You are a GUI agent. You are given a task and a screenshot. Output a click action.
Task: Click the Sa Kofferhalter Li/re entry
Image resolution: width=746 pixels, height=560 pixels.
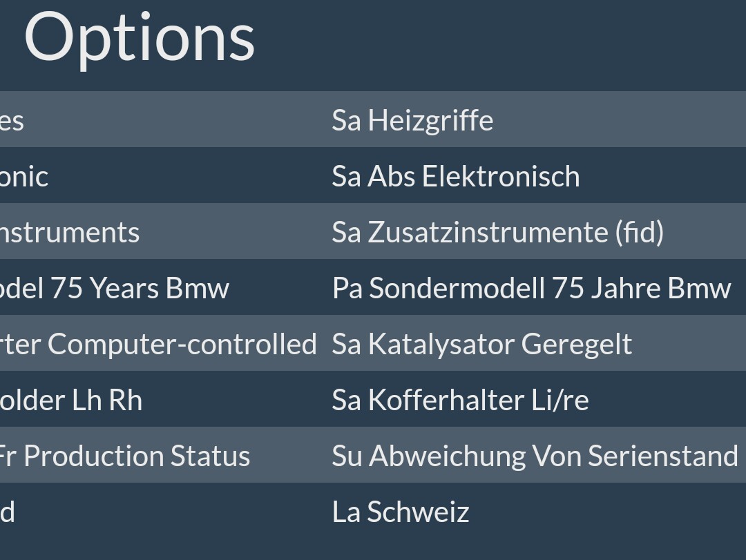coord(460,400)
